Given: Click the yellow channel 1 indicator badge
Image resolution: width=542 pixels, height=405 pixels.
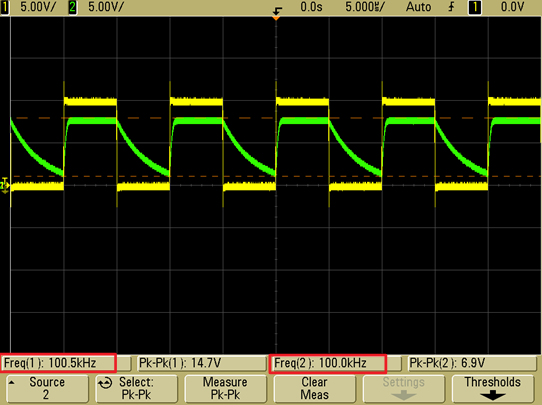Looking at the screenshot, I should click(4, 7).
